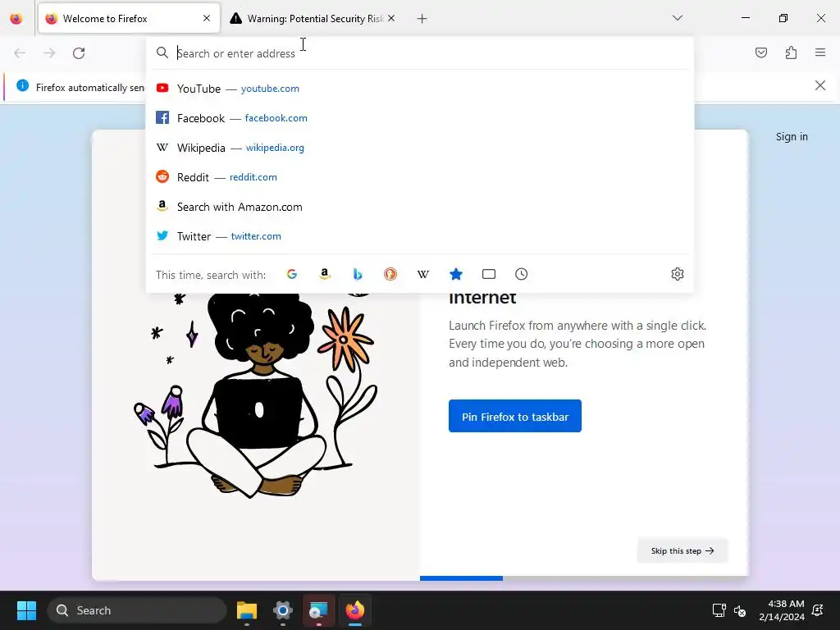The image size is (840, 630).
Task: Open Windows Start menu
Action: tap(26, 610)
